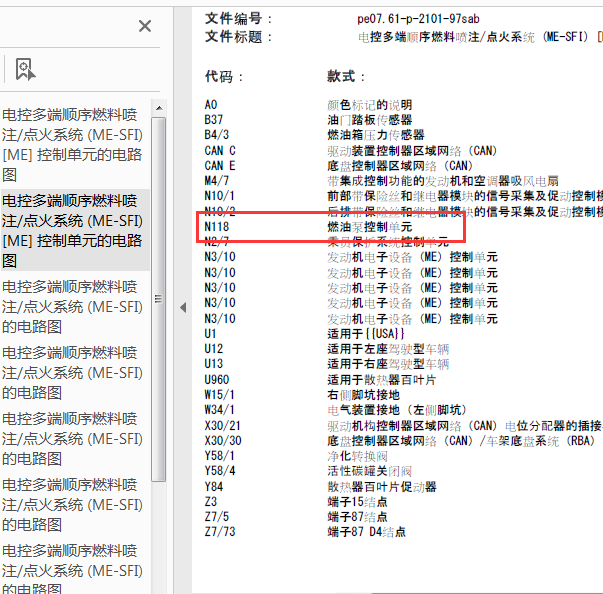Select code Z7/5
This screenshot has height=594, width=603.
click(217, 517)
